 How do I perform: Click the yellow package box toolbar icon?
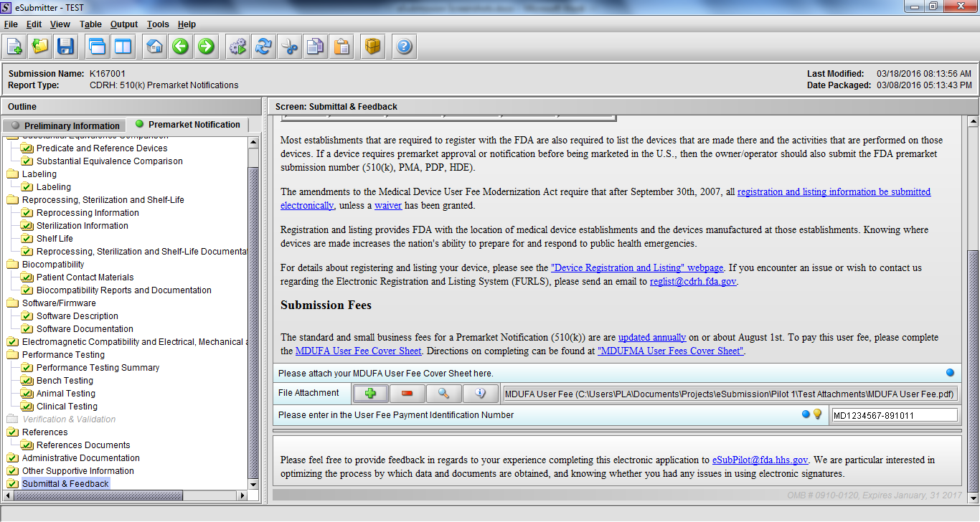pos(372,47)
